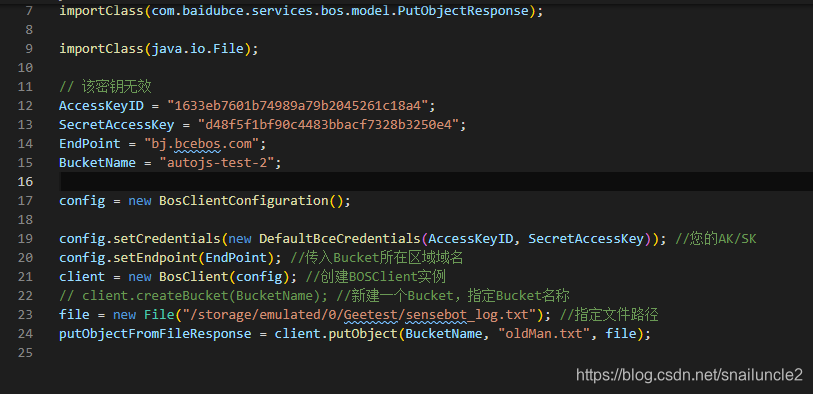
Task: Click the "bj.bcebos.com" endpoint string
Action: pyautogui.click(x=202, y=144)
